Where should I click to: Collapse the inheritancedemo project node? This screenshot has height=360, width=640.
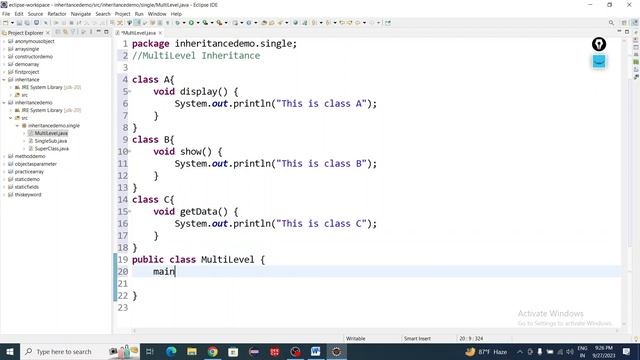pos(4,102)
